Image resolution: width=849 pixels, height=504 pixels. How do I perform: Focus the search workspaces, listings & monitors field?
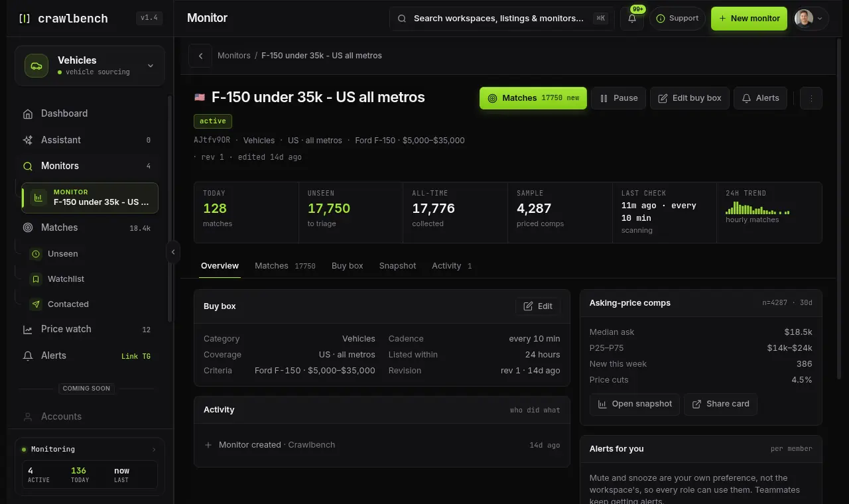(x=501, y=19)
